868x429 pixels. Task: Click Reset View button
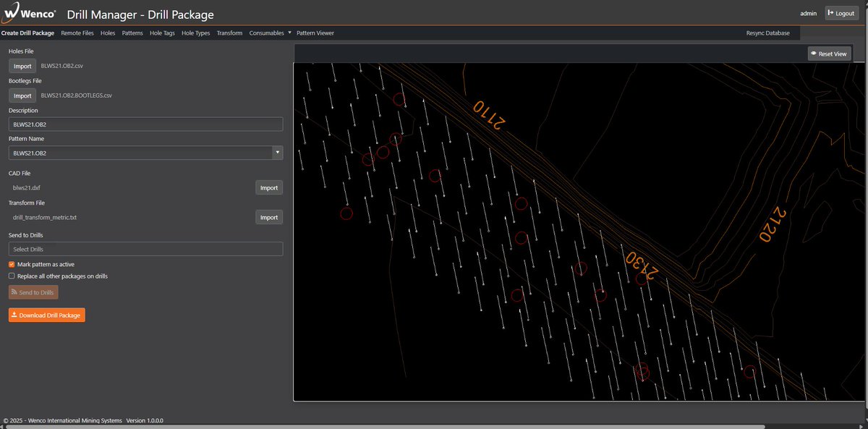[829, 54]
